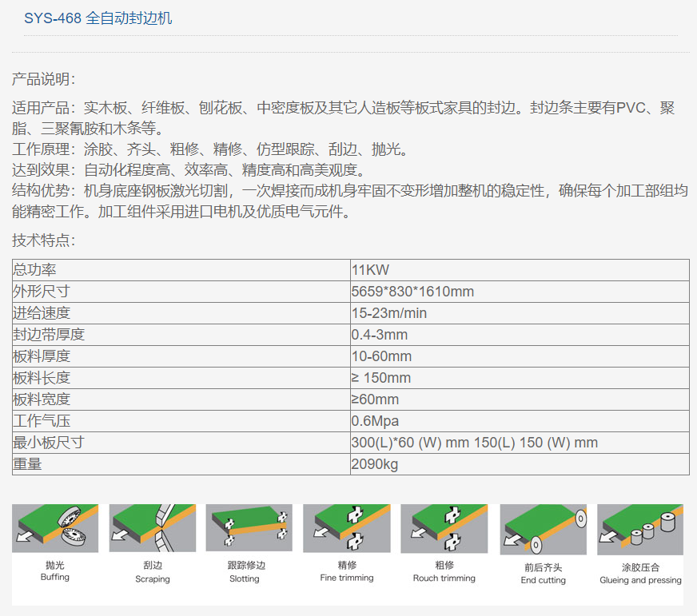Select the 进给速度 table cell
Image resolution: width=697 pixels, height=616 pixels.
click(181, 313)
